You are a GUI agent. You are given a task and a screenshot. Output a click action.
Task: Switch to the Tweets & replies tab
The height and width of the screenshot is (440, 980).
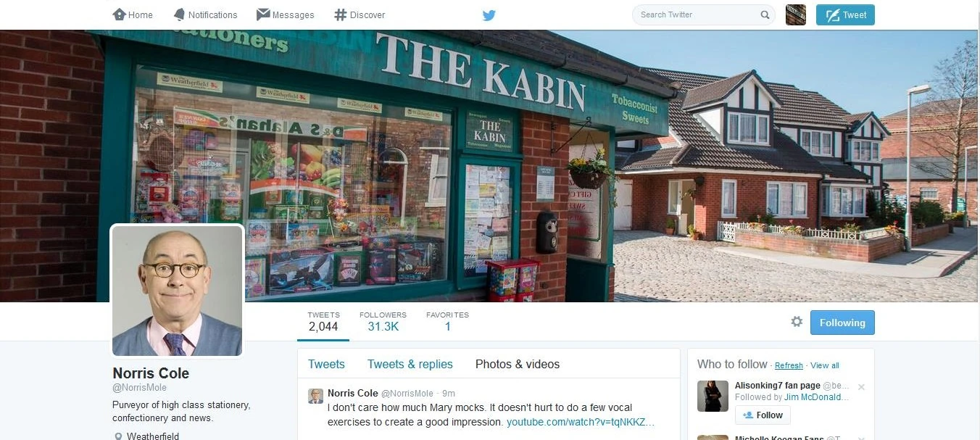(x=410, y=364)
